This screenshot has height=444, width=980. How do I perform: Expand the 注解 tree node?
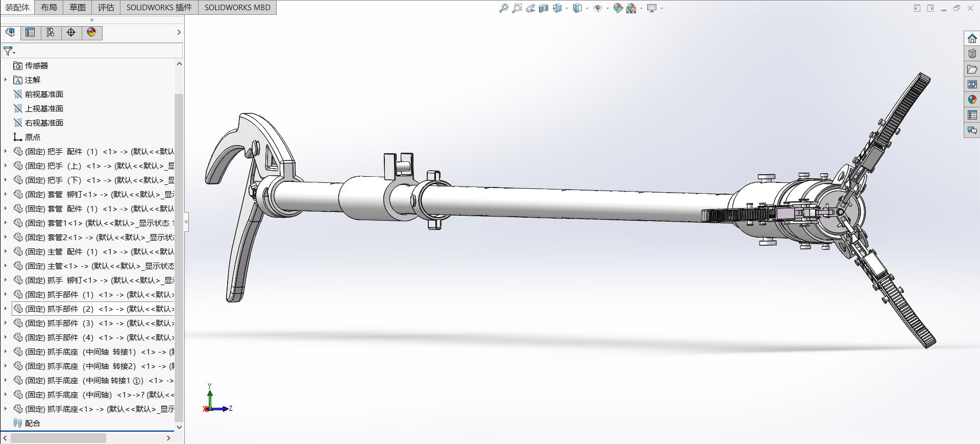point(6,80)
